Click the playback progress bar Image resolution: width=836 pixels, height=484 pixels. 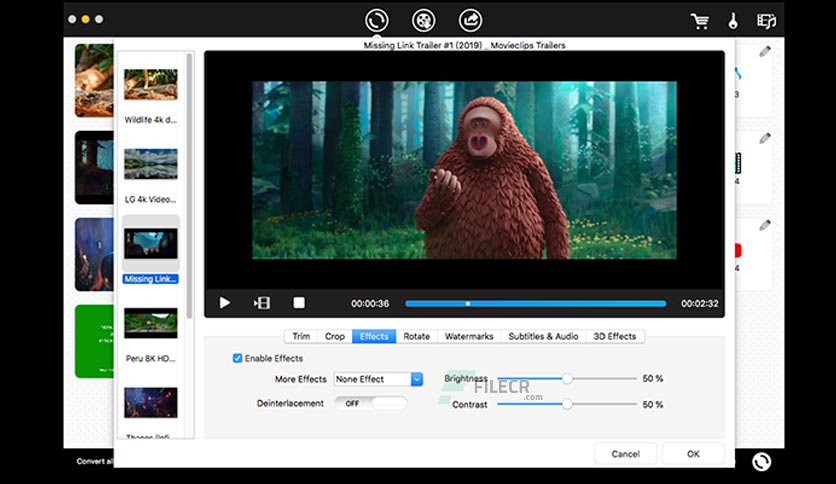[x=535, y=303]
